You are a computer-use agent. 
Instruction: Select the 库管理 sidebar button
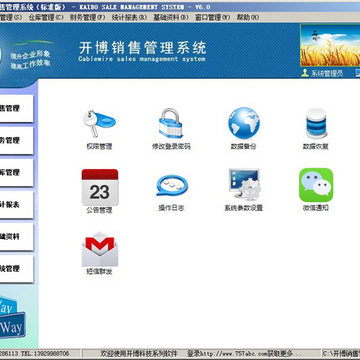16,172
